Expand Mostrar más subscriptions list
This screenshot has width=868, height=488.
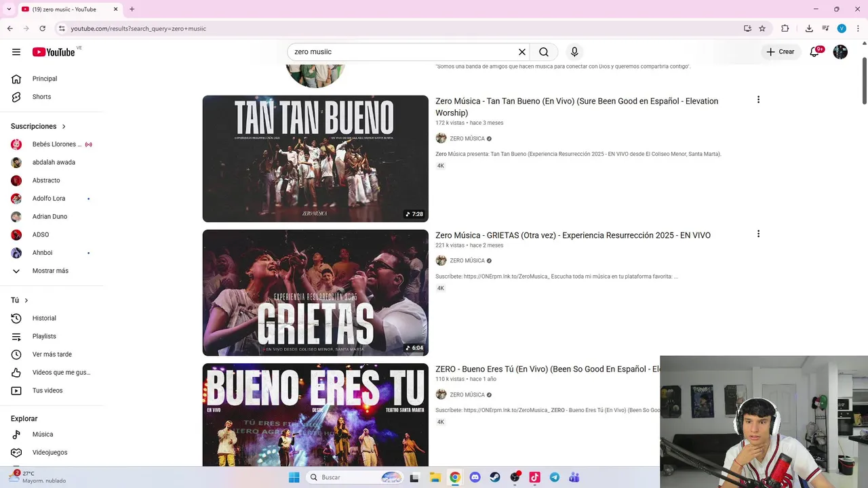(52, 271)
